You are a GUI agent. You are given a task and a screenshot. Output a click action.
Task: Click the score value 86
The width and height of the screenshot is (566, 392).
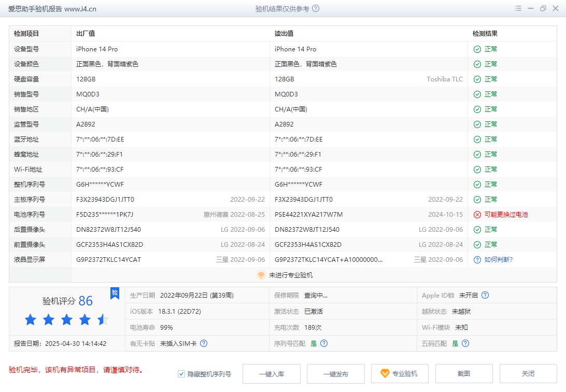point(86,301)
